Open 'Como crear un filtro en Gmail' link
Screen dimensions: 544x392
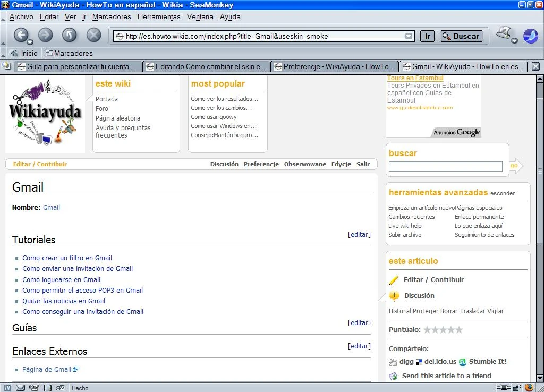67,258
